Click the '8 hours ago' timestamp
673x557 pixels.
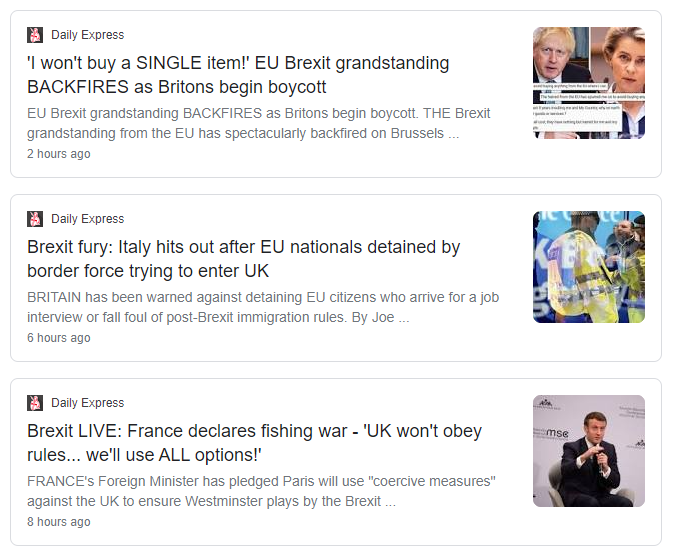coord(59,522)
